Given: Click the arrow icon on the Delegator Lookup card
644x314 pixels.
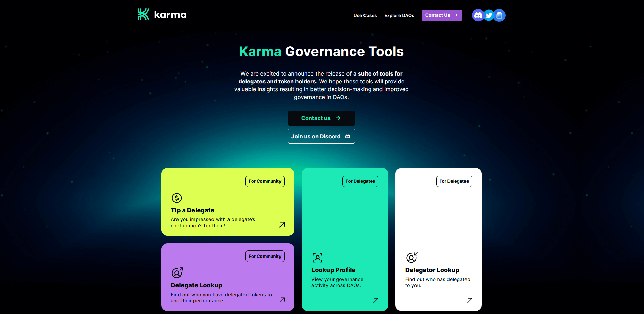Looking at the screenshot, I should point(470,300).
